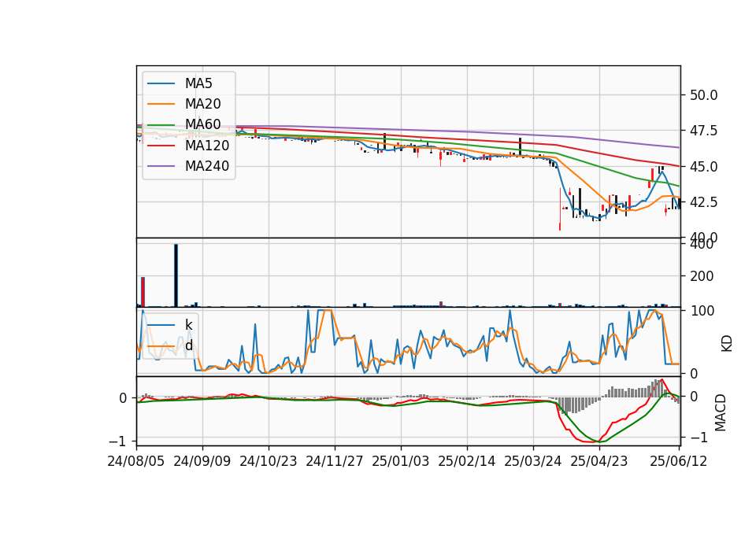Viewport: 756px width, 543px height.
Task: Click the 24/11/27 date axis label
Action: coord(335,461)
